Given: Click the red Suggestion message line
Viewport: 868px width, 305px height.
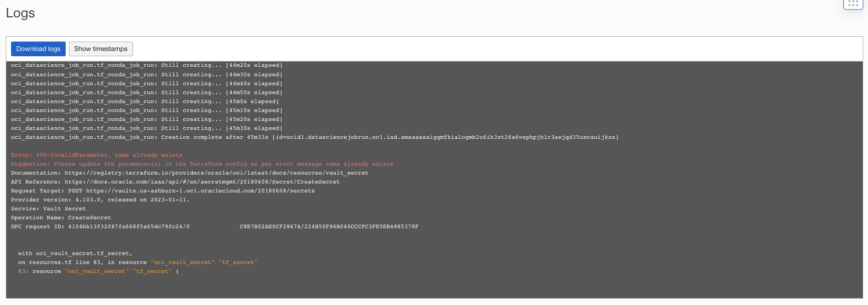Looking at the screenshot, I should 202,164.
